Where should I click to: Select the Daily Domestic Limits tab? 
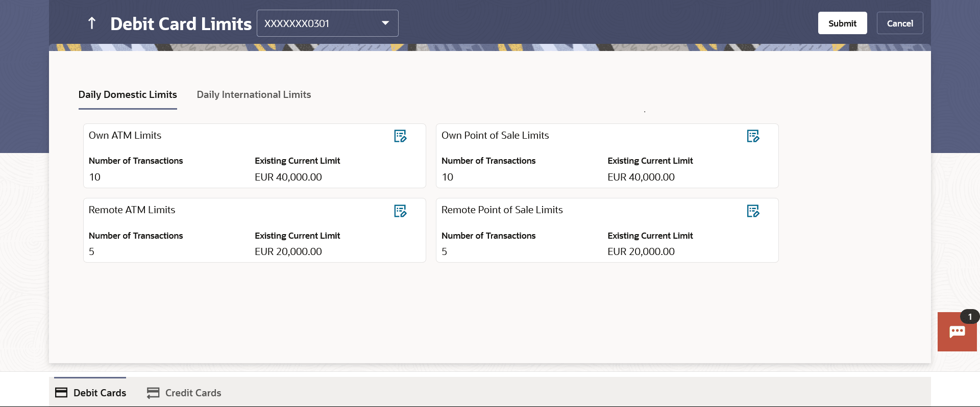point(128,95)
